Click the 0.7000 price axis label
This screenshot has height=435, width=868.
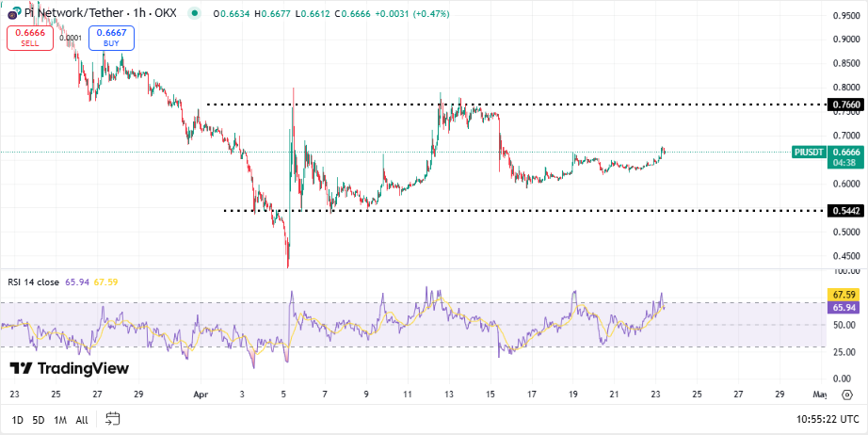846,136
